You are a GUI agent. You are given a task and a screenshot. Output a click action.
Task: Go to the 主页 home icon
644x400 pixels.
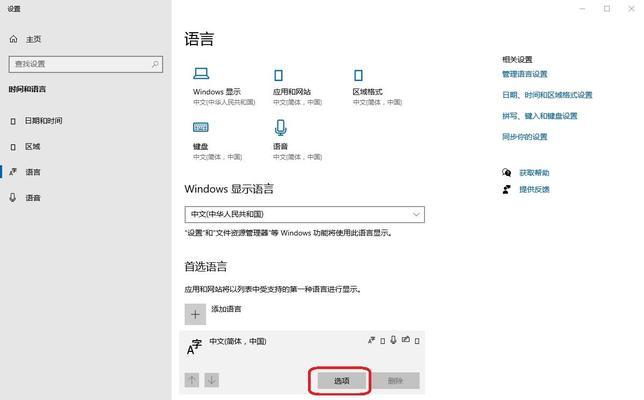(x=14, y=39)
